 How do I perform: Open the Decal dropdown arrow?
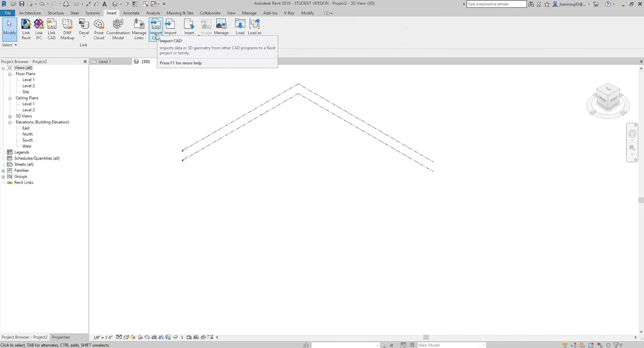coord(84,37)
